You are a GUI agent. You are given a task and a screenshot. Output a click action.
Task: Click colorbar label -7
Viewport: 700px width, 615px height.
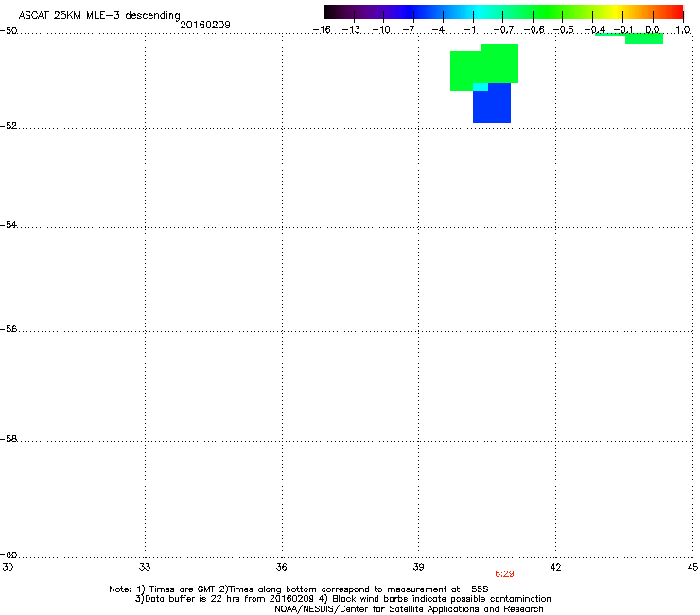pos(409,30)
